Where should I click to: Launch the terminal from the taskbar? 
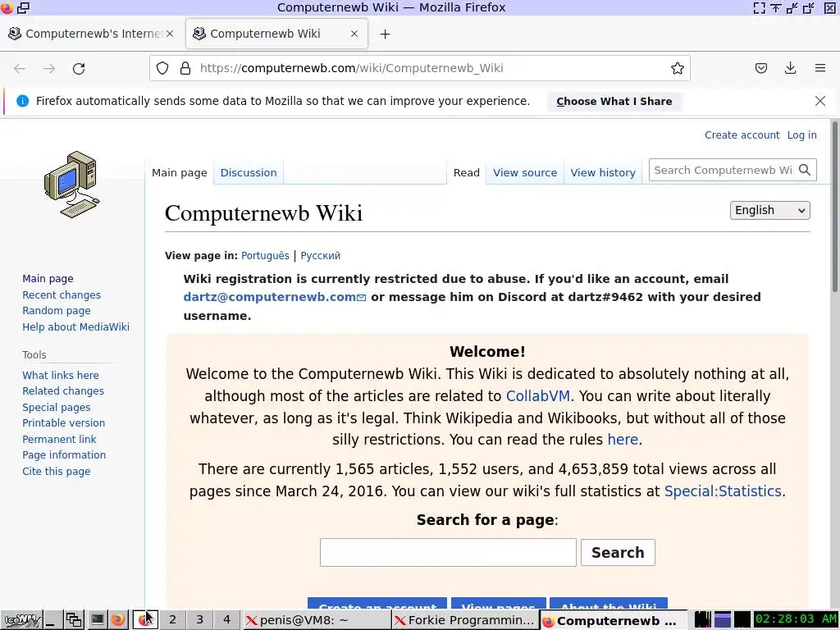[97, 620]
